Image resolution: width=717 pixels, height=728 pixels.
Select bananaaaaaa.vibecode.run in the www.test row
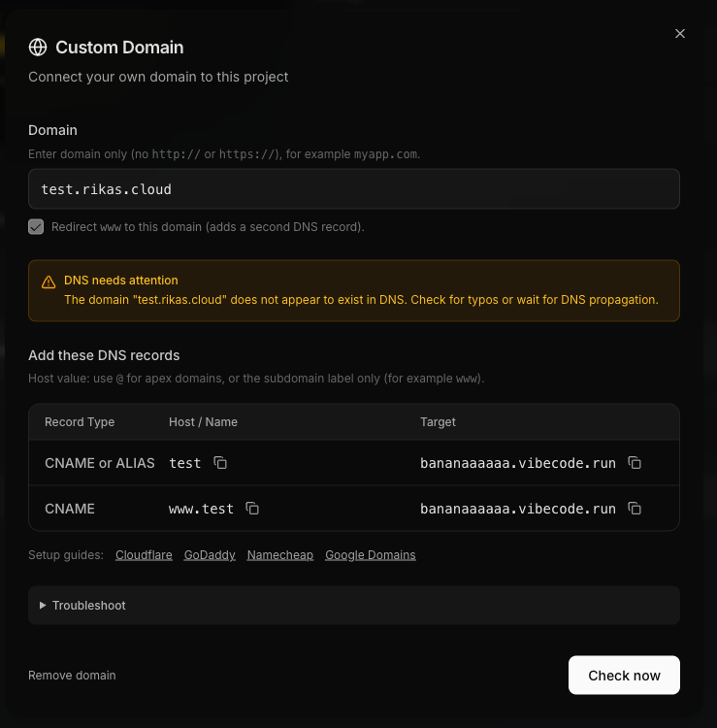click(518, 509)
